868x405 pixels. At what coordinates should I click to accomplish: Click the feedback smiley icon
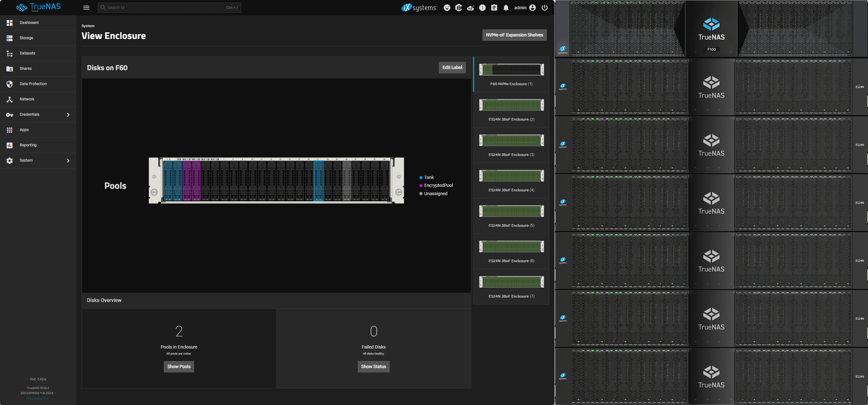point(447,8)
